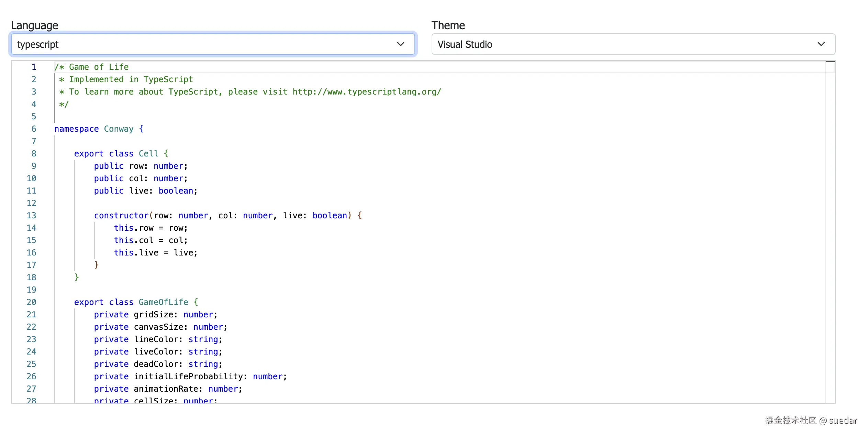
Task: Click the 'Conway' namespace identifier
Action: tap(119, 129)
